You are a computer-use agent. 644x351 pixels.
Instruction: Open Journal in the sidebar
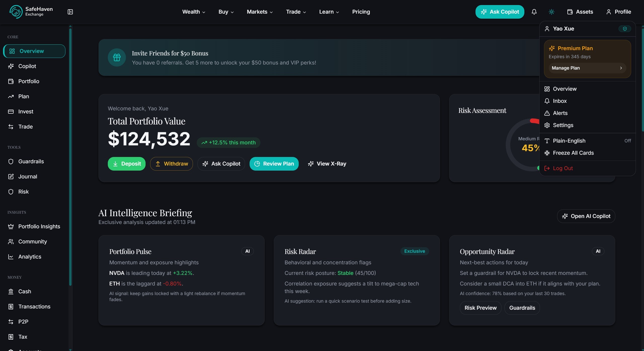pyautogui.click(x=27, y=177)
